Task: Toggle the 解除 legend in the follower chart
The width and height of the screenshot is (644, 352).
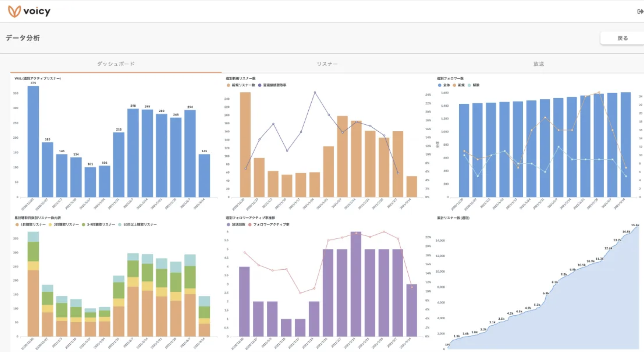Action: click(473, 85)
